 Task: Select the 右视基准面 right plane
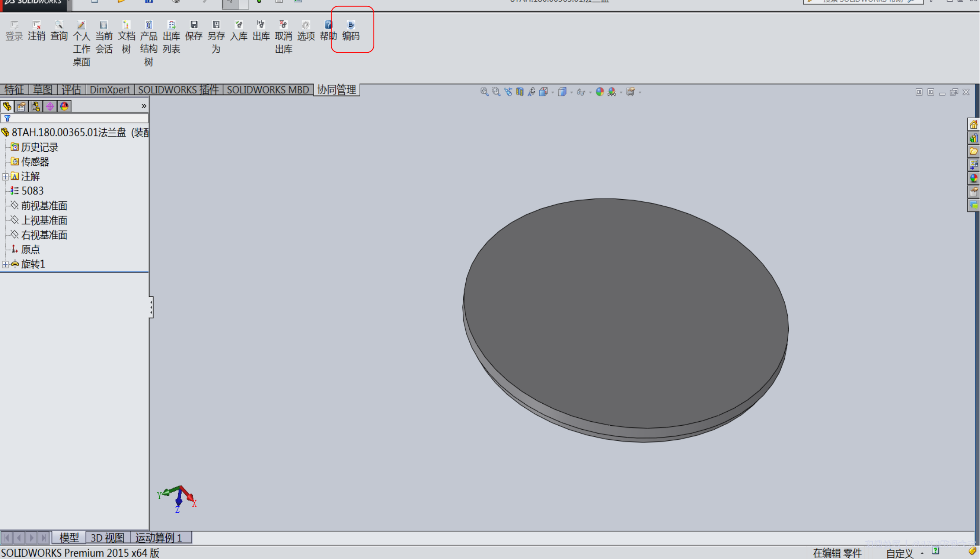[x=39, y=235]
